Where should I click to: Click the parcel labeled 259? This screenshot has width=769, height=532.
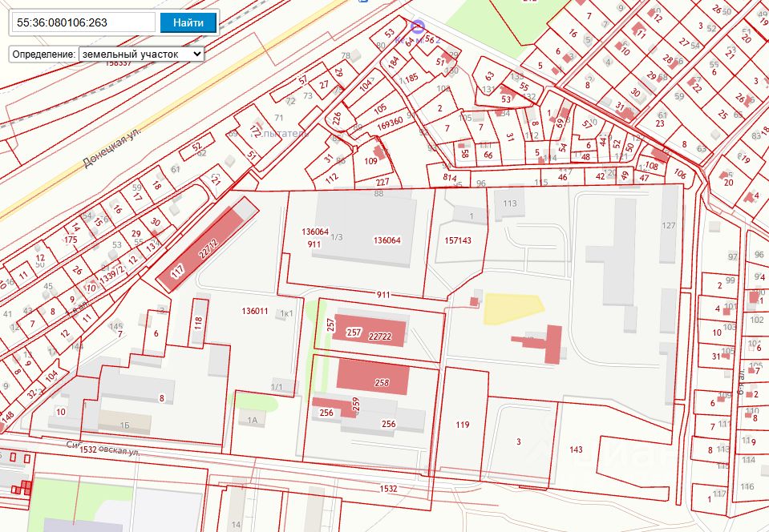pos(354,406)
